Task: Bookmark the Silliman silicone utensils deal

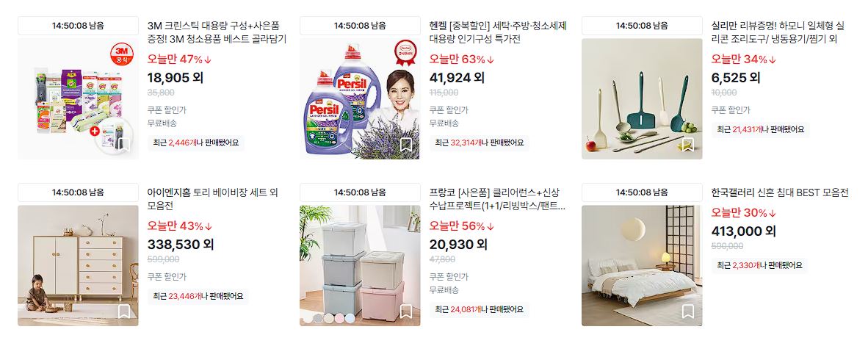Action: tap(688, 145)
